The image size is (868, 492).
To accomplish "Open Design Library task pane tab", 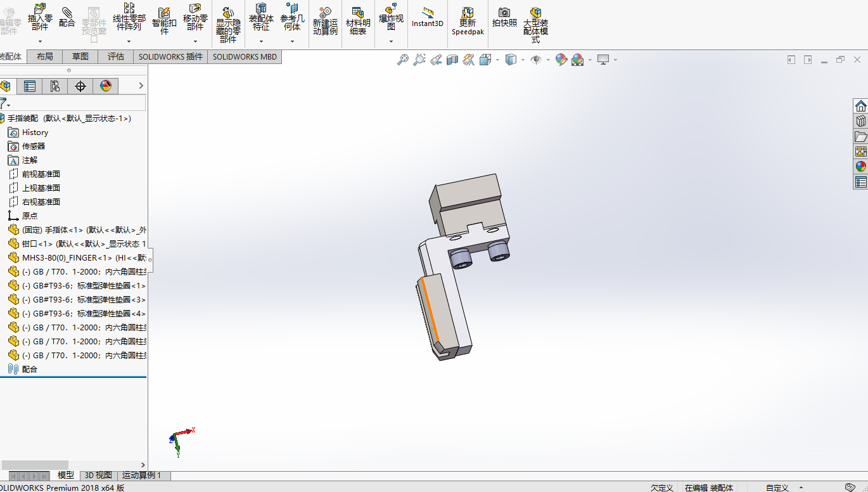I will coord(860,121).
